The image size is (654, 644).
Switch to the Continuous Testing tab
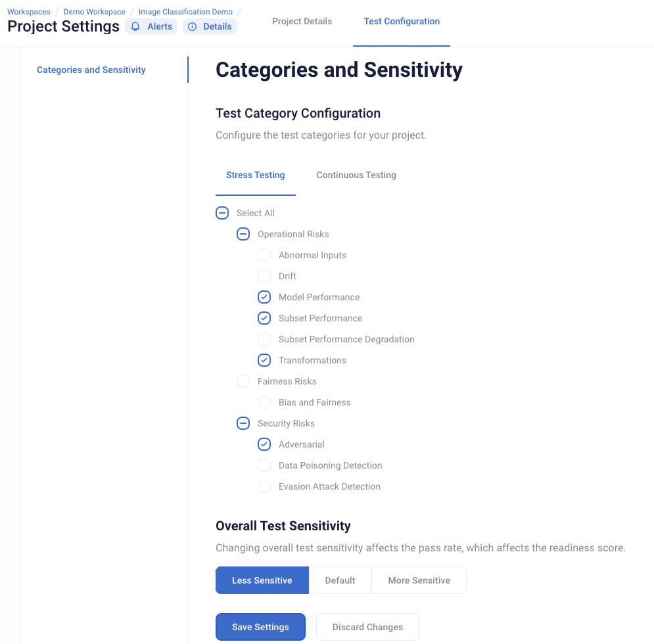[356, 175]
